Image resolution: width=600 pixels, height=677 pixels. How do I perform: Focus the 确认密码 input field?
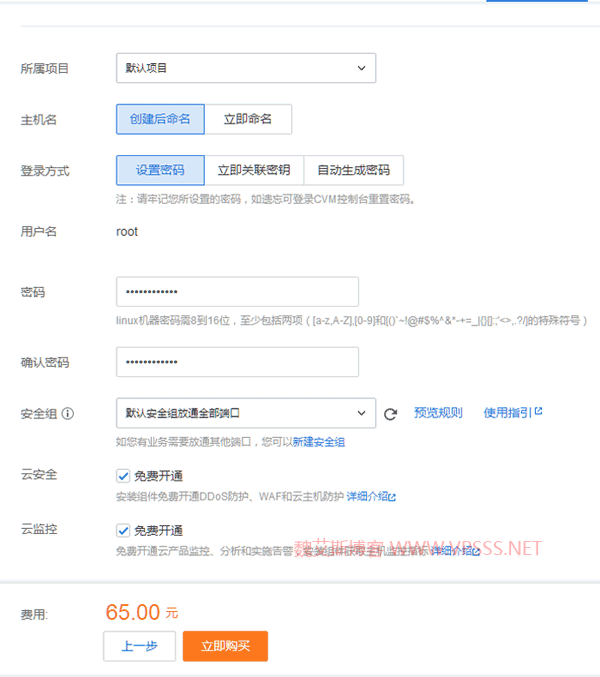(237, 362)
